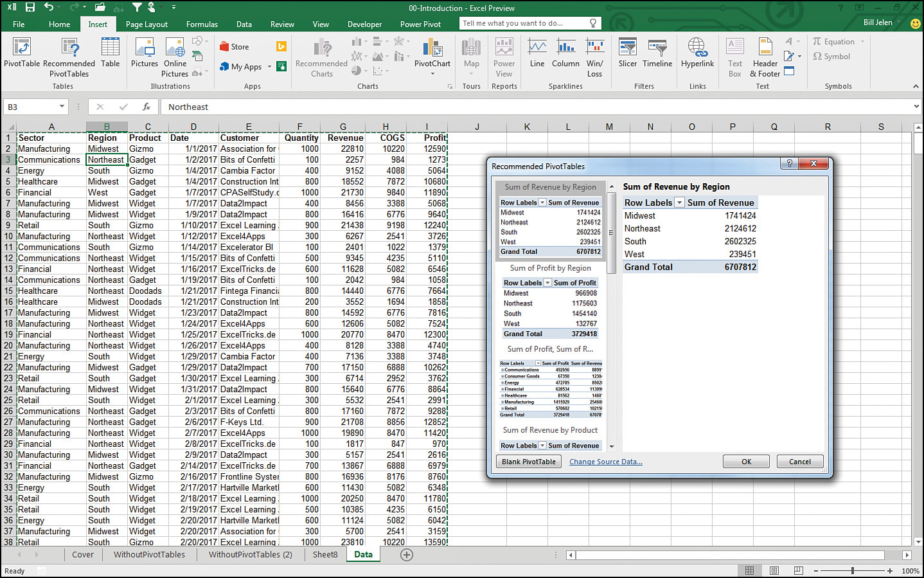Switch to the Formulas tab

[202, 24]
